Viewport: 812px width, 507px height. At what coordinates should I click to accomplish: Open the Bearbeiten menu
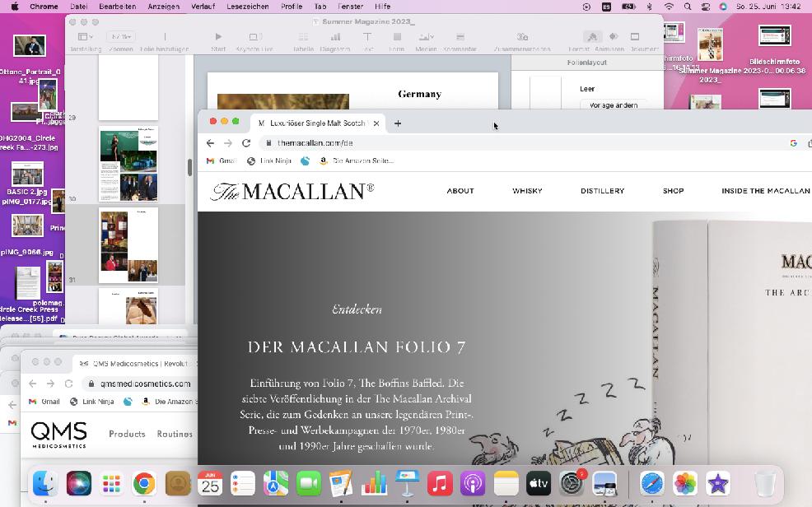118,7
